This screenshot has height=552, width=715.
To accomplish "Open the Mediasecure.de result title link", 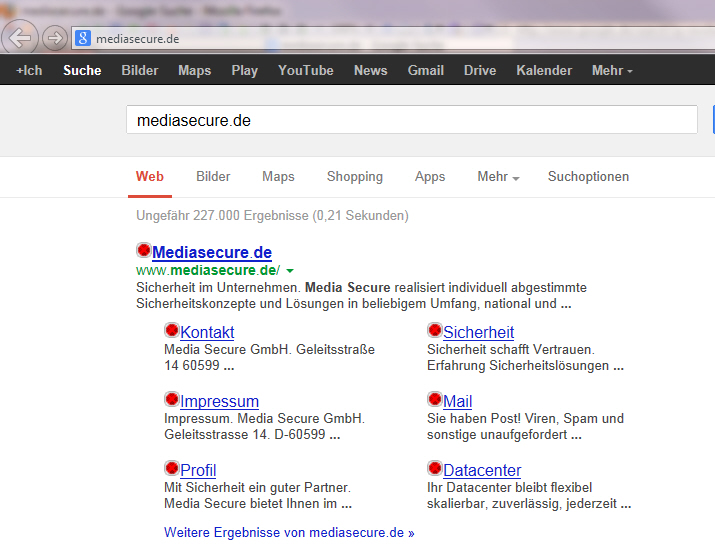I will (212, 252).
